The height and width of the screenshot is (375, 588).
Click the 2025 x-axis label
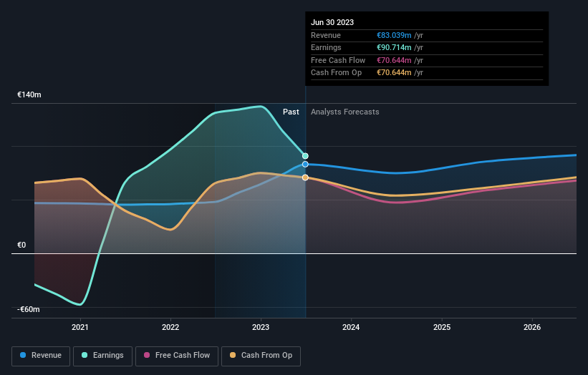(x=442, y=327)
